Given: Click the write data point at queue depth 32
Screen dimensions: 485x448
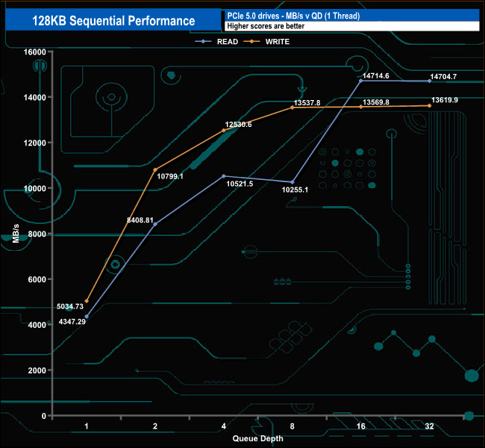Looking at the screenshot, I should coord(429,105).
